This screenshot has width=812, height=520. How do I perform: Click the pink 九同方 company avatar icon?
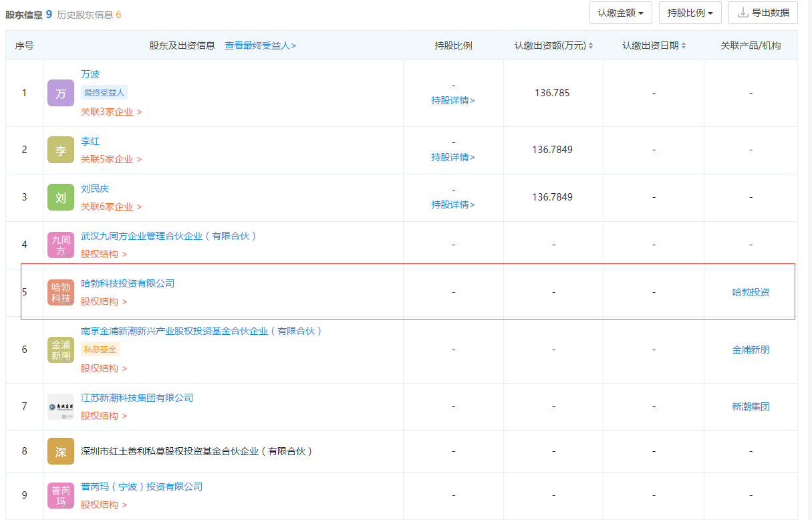pos(61,245)
